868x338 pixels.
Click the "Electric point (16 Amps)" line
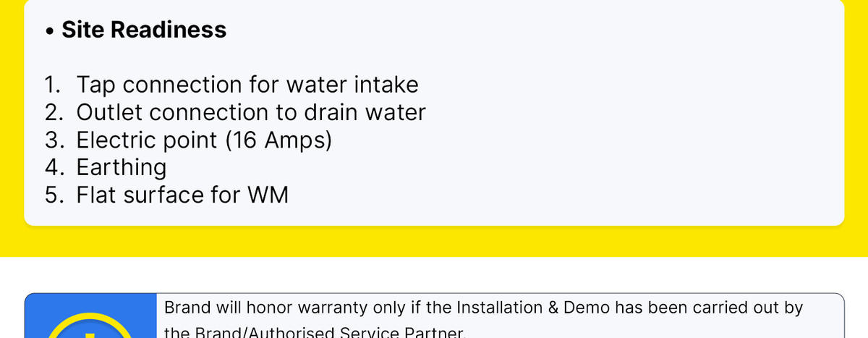click(x=204, y=140)
